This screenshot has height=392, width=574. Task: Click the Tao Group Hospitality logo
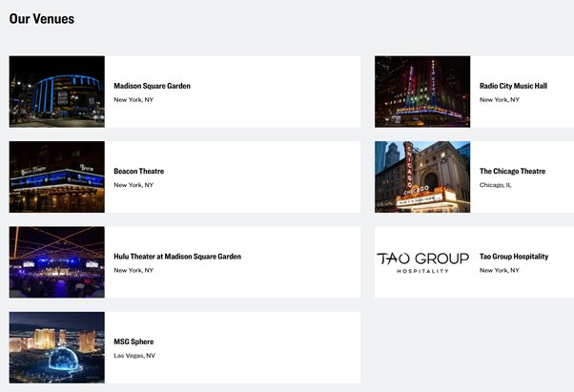click(x=422, y=262)
